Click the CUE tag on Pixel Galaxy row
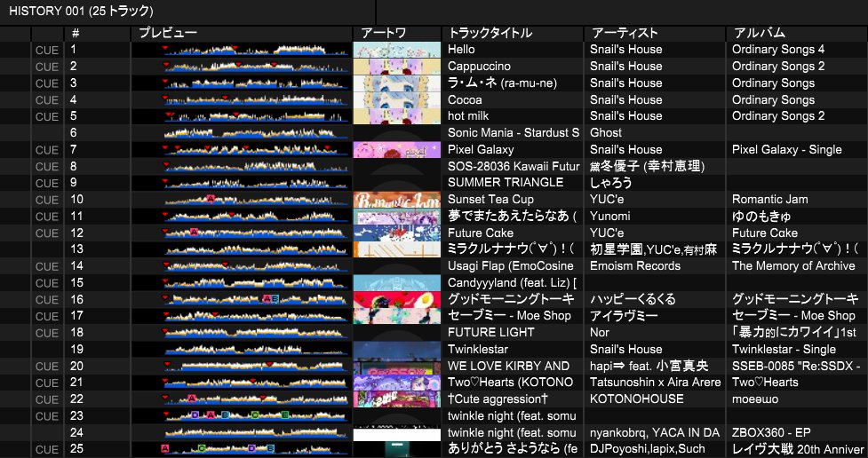 point(47,150)
